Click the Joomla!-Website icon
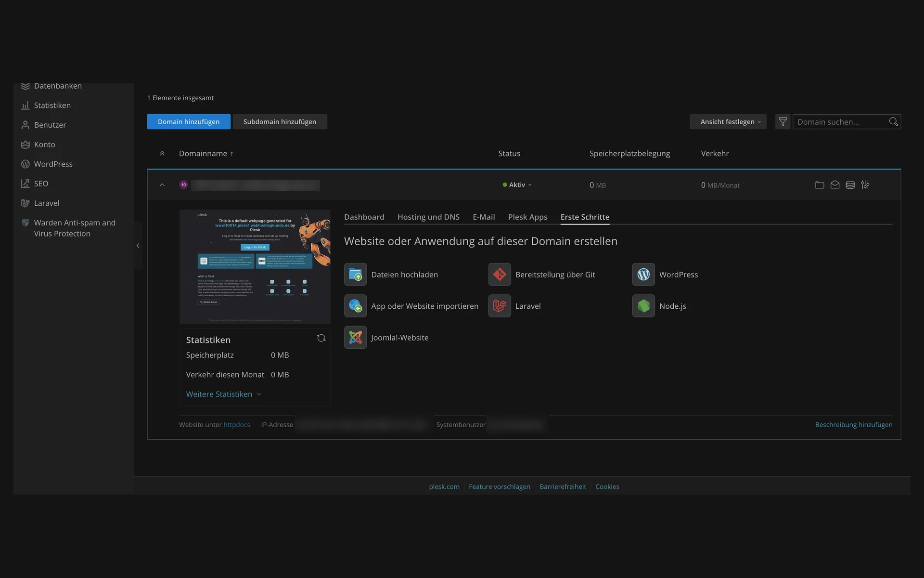 point(356,338)
